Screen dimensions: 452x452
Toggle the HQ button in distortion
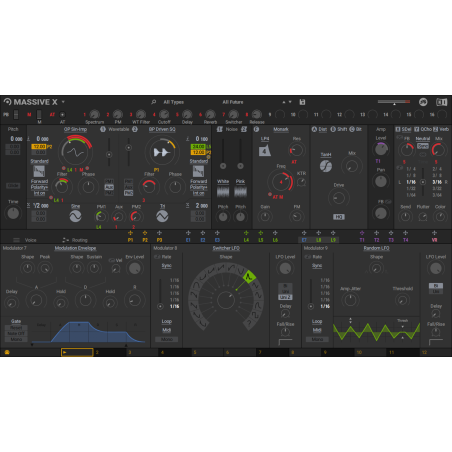[339, 217]
